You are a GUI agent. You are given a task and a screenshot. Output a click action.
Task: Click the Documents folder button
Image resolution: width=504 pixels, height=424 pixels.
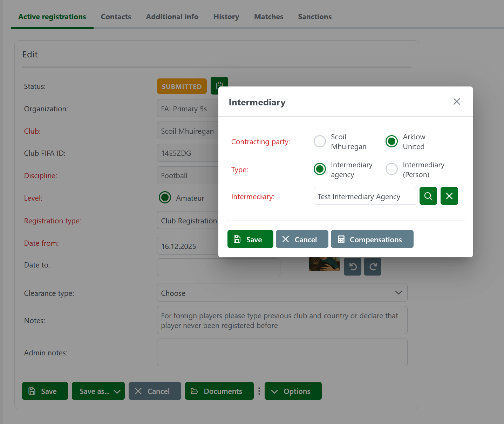pyautogui.click(x=219, y=391)
